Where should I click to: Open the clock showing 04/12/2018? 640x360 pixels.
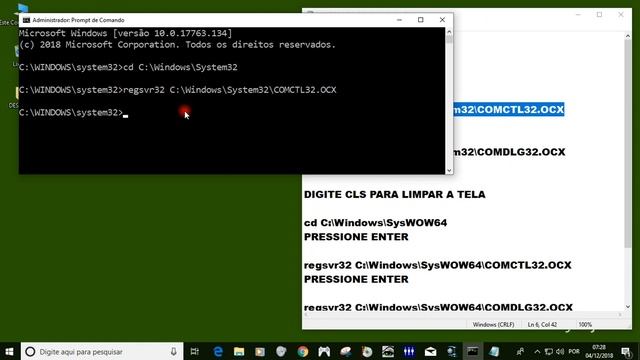599,351
